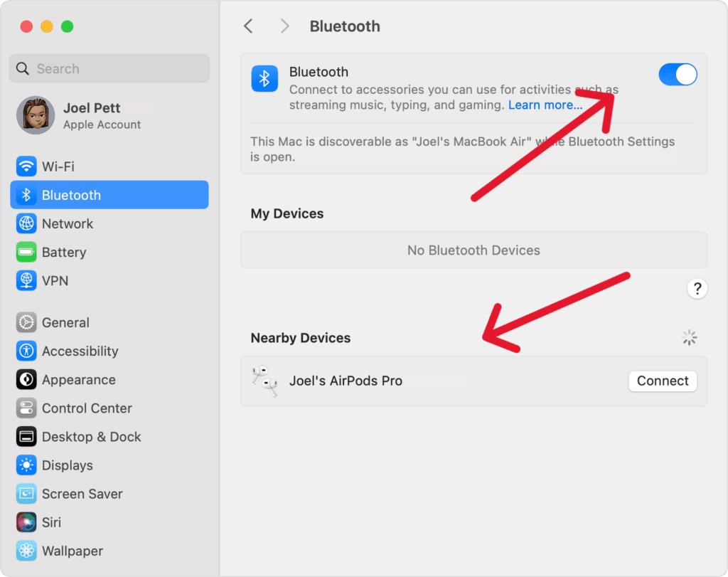Turn off the Bluetooth toggle switch

tap(678, 74)
